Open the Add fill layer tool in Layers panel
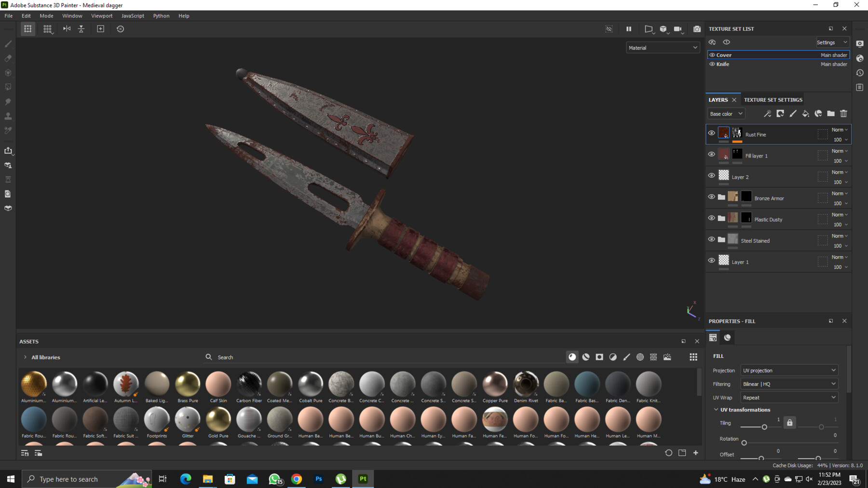Image resolution: width=868 pixels, height=488 pixels. 805,114
